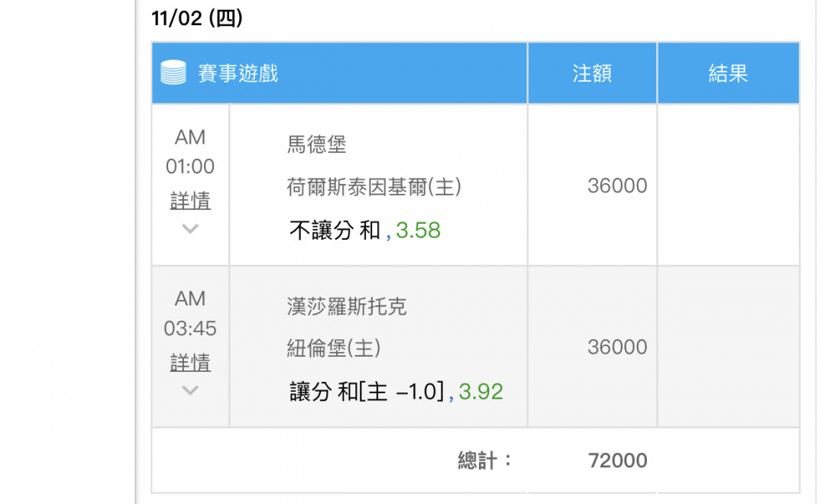Viewport: 825px width, 504px height.
Task: Click the 讓分 和[主 -1.0] bet text
Action: [x=367, y=392]
